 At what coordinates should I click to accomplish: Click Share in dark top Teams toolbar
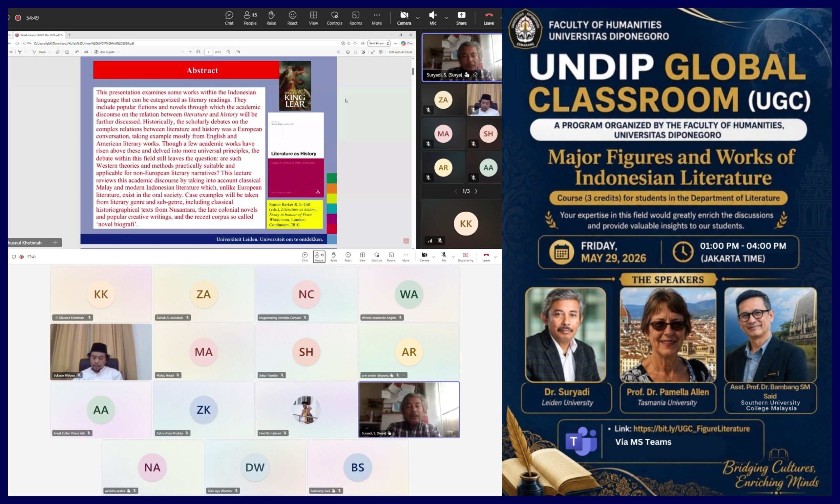[x=461, y=18]
